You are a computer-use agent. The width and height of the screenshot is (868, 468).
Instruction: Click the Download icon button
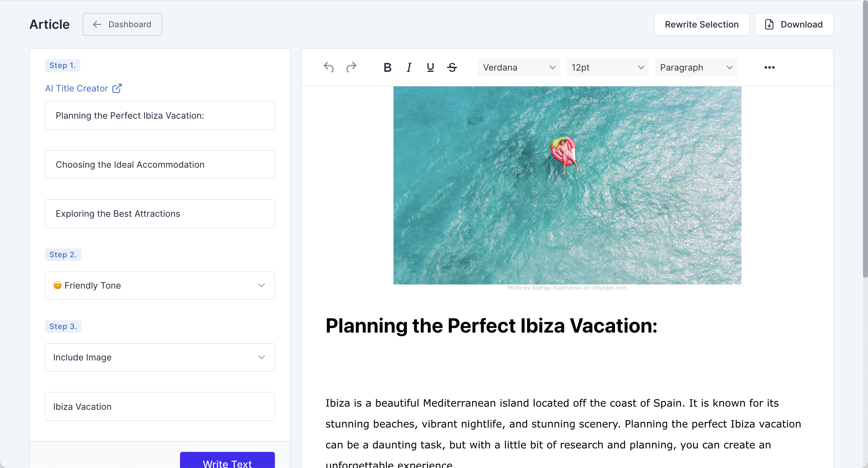[769, 24]
